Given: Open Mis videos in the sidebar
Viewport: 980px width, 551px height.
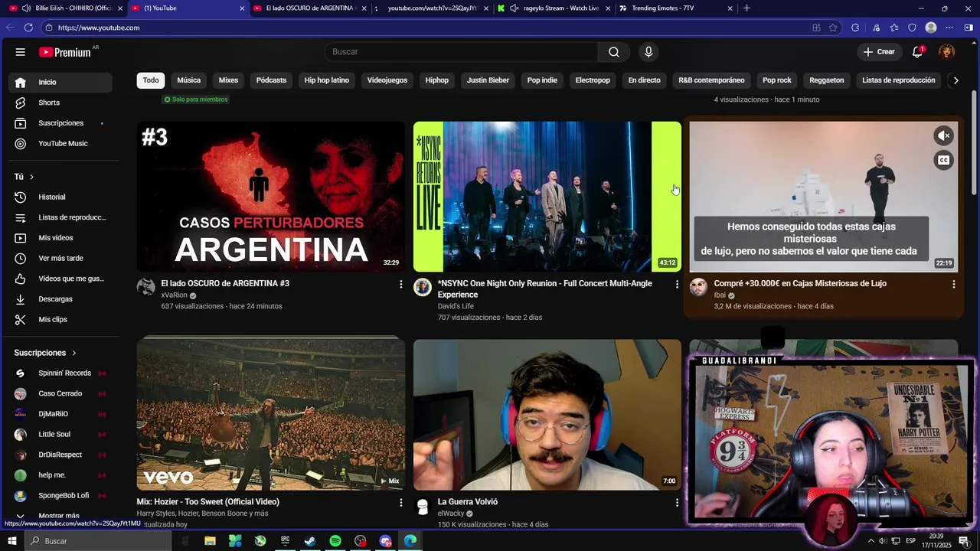Looking at the screenshot, I should (x=60, y=238).
